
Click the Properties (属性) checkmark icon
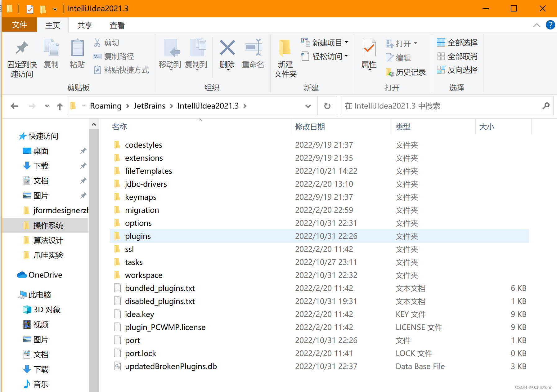369,48
